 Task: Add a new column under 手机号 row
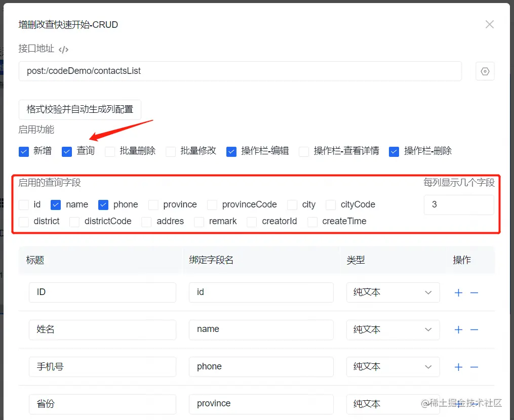[x=458, y=367]
